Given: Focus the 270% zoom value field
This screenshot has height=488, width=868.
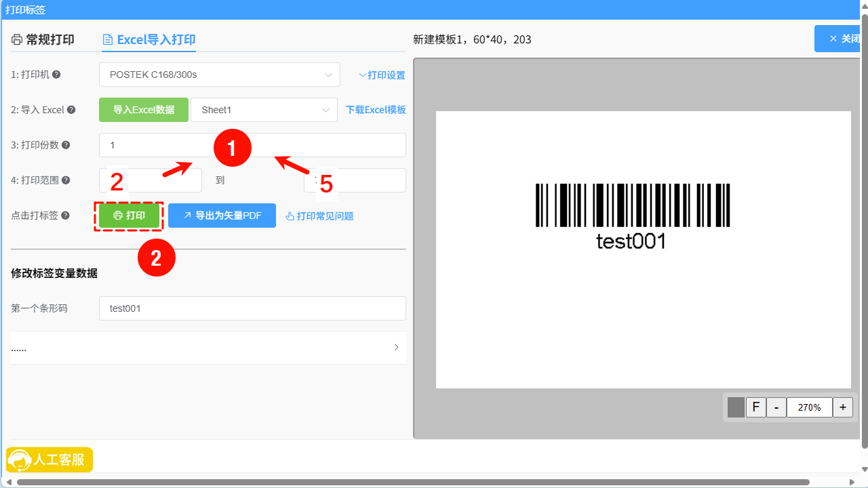Looking at the screenshot, I should (810, 407).
